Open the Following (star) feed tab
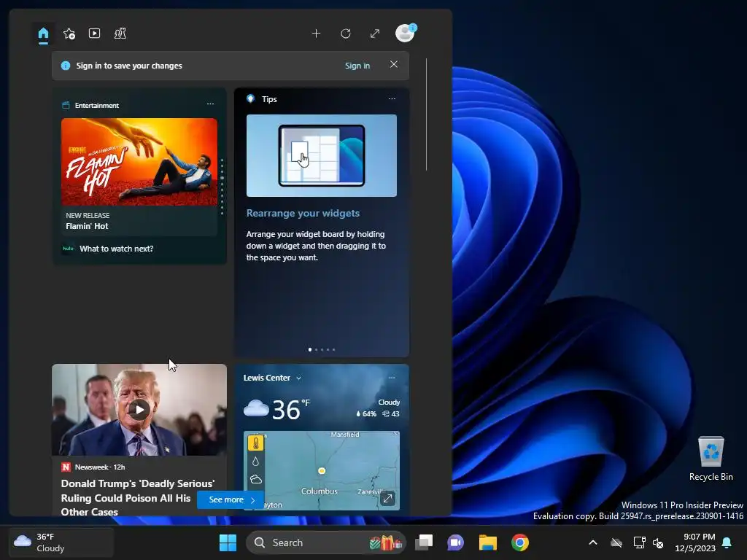The width and height of the screenshot is (747, 560). click(69, 34)
